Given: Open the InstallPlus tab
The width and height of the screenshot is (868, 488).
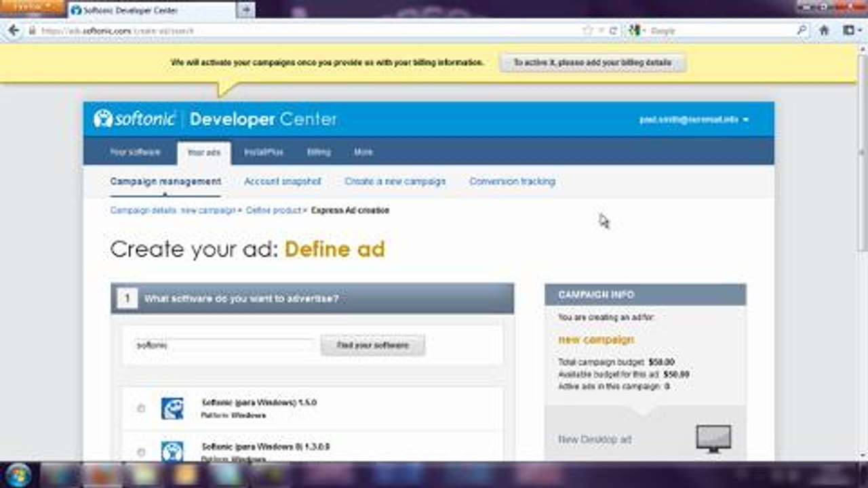Looking at the screenshot, I should coord(264,152).
